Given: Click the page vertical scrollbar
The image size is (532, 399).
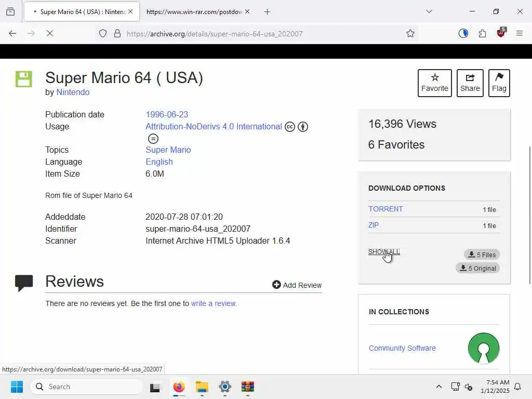Looking at the screenshot, I should pyautogui.click(x=529, y=216).
